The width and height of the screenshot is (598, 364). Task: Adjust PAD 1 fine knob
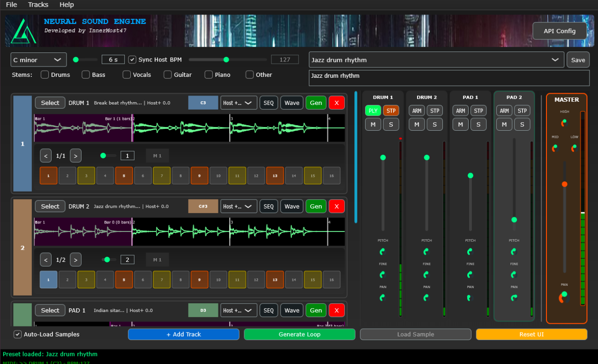pos(470,275)
